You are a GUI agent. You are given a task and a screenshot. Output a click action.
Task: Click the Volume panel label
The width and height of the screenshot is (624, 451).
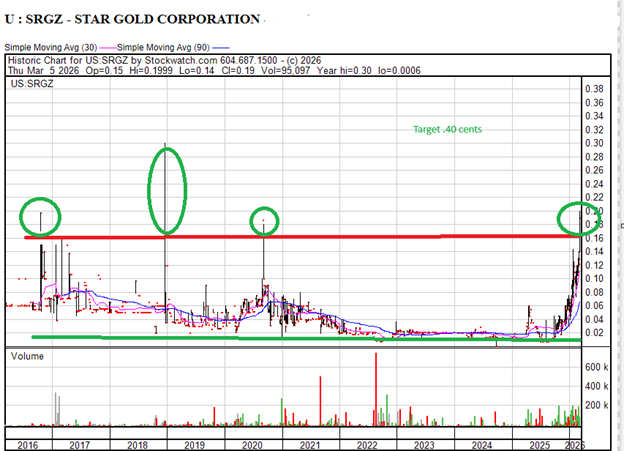[27, 357]
